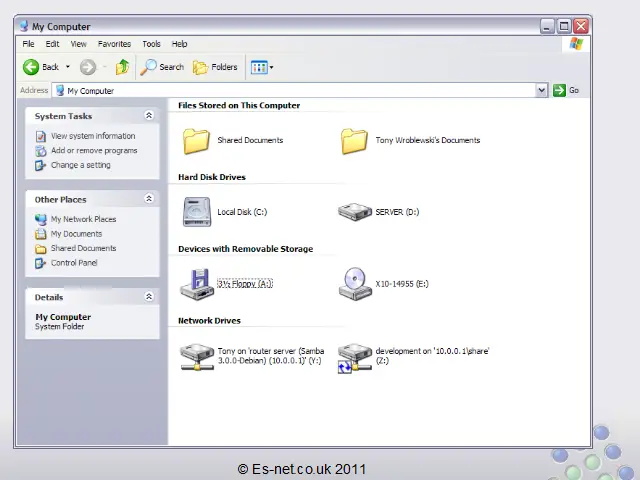Click the Add or remove programs link
This screenshot has width=640, height=480.
[x=94, y=151]
